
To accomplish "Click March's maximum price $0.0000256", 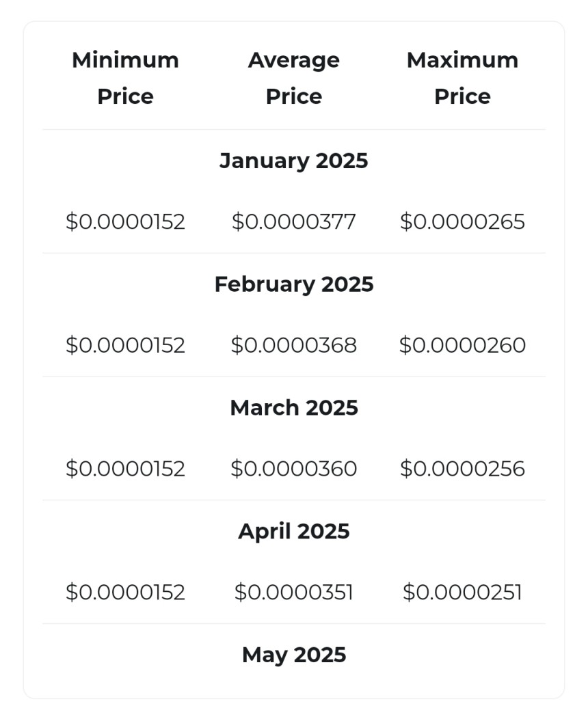I will pyautogui.click(x=462, y=470).
